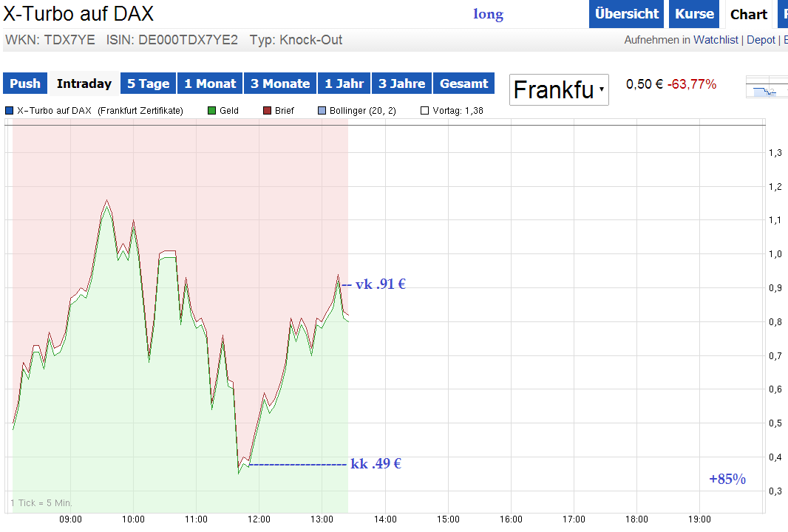Click the 1 Jahr timeframe button

pos(344,83)
